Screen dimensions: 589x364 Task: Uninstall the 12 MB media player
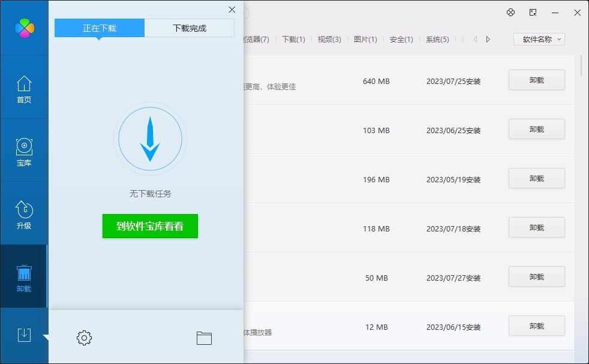pyautogui.click(x=536, y=326)
